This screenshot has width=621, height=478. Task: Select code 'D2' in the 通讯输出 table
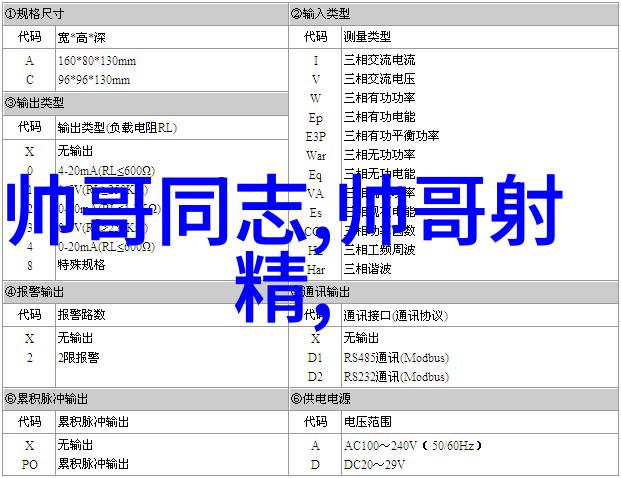(x=315, y=377)
